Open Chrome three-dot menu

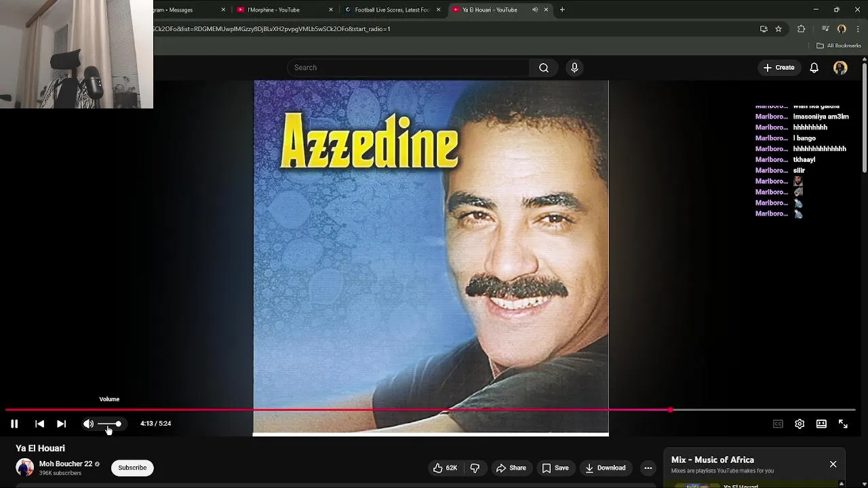click(x=858, y=29)
